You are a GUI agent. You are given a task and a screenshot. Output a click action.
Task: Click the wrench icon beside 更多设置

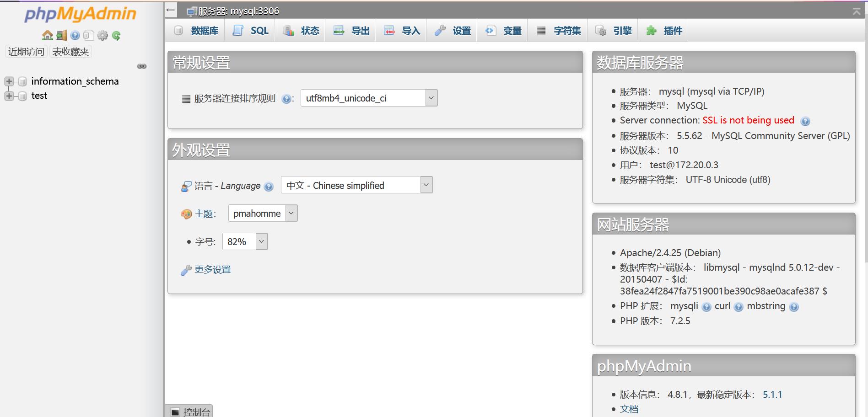(186, 270)
